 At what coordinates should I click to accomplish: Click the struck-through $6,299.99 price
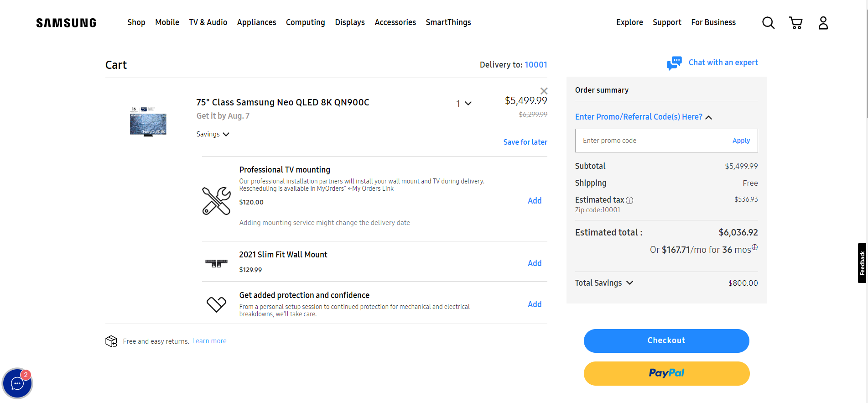533,115
